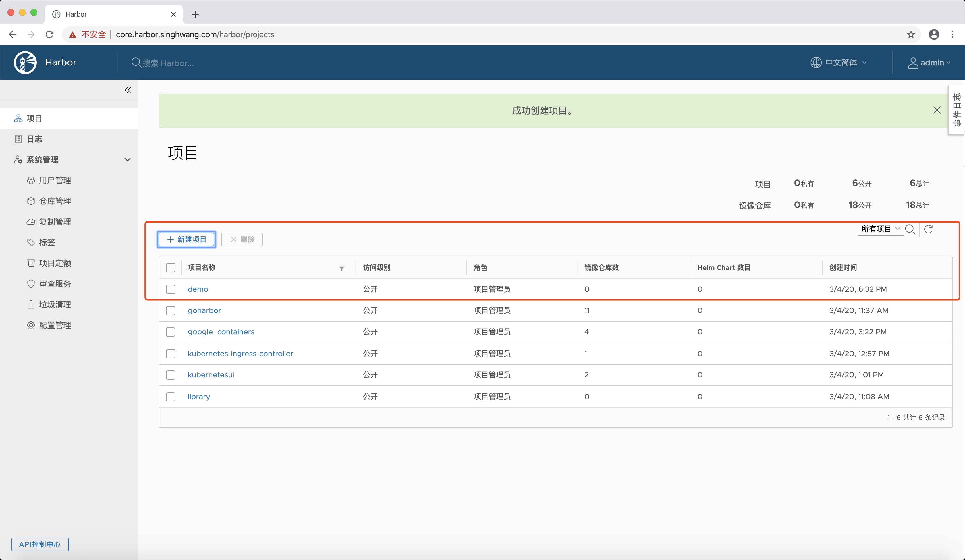Screen dimensions: 965x560
Task: Sort by 访问级别 column header
Action: tap(377, 267)
